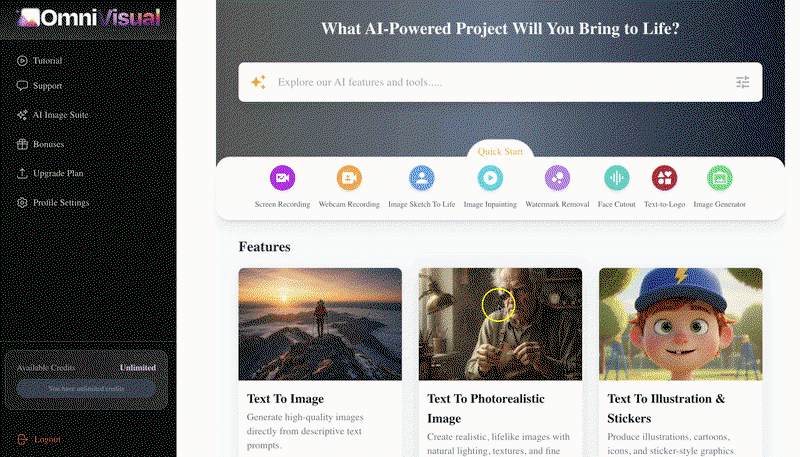Click 'Produce illustrations, cartoons' description
The width and height of the screenshot is (800, 457).
tap(670, 444)
